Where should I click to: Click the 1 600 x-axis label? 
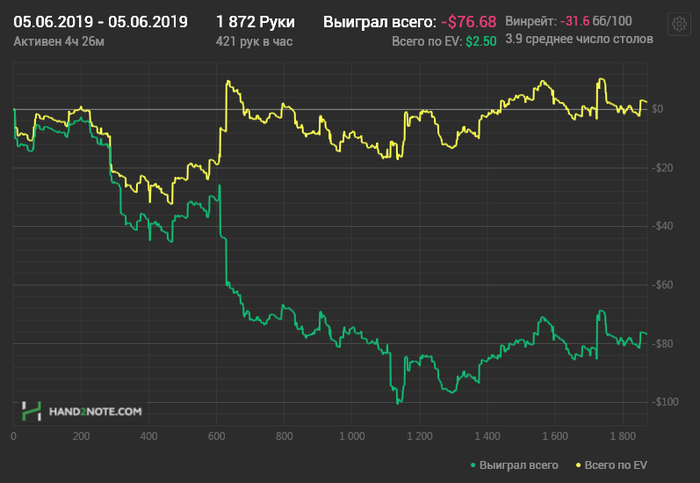(555, 436)
